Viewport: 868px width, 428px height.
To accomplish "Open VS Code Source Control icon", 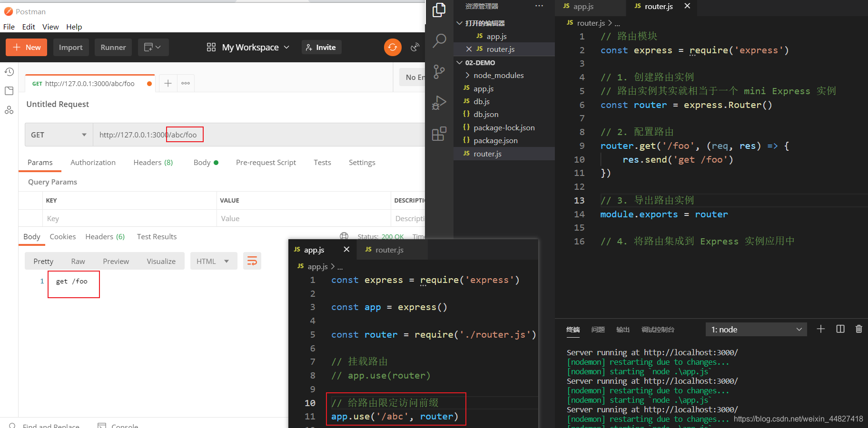I will click(439, 72).
